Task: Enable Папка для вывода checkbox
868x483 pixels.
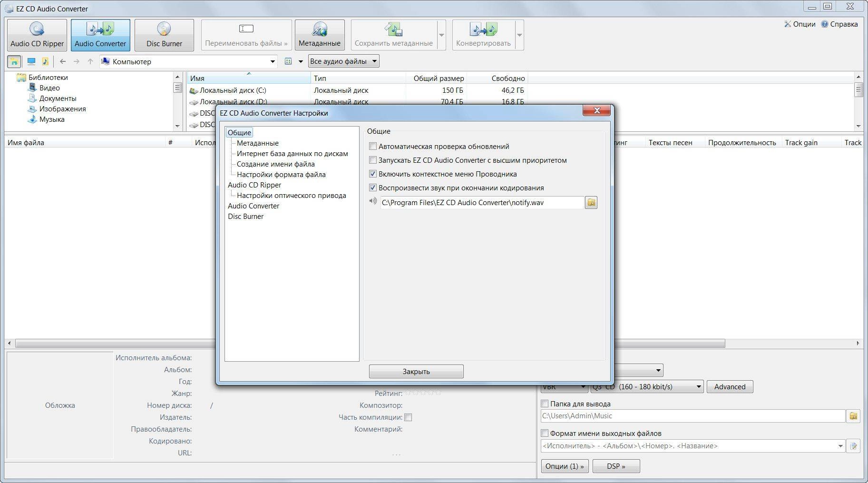Action: click(x=545, y=404)
